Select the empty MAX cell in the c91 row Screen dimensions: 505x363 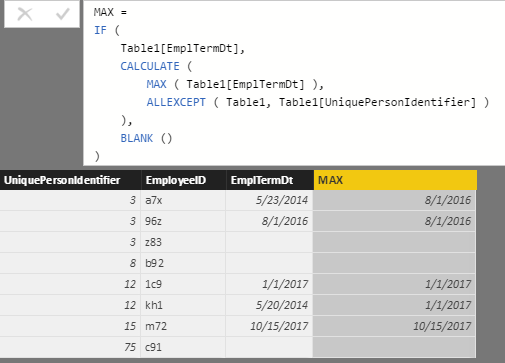pyautogui.click(x=394, y=347)
